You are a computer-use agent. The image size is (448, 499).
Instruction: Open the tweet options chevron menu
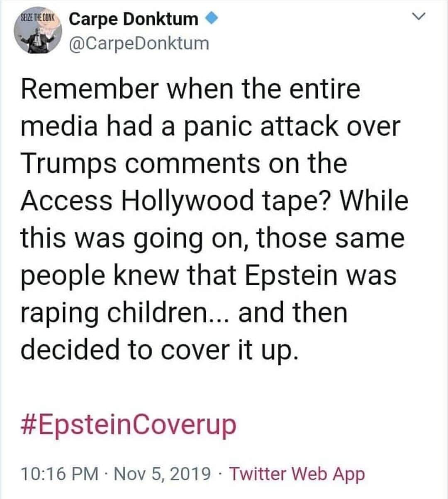420,17
